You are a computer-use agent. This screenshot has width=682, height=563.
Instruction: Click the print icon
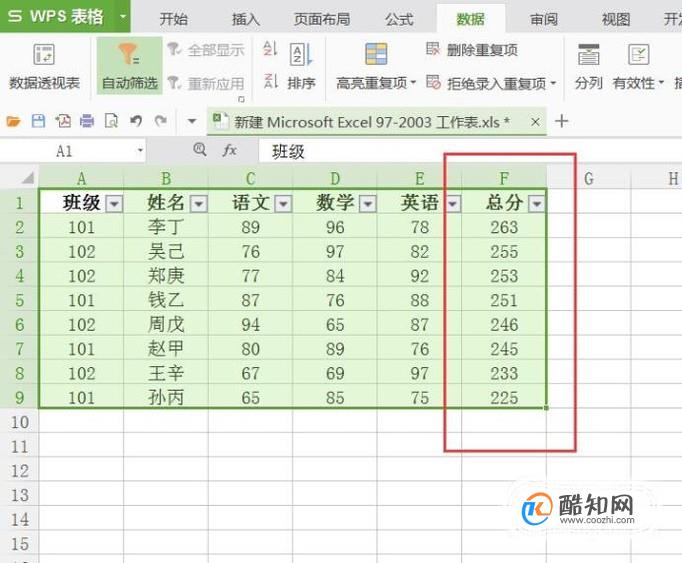[x=87, y=121]
